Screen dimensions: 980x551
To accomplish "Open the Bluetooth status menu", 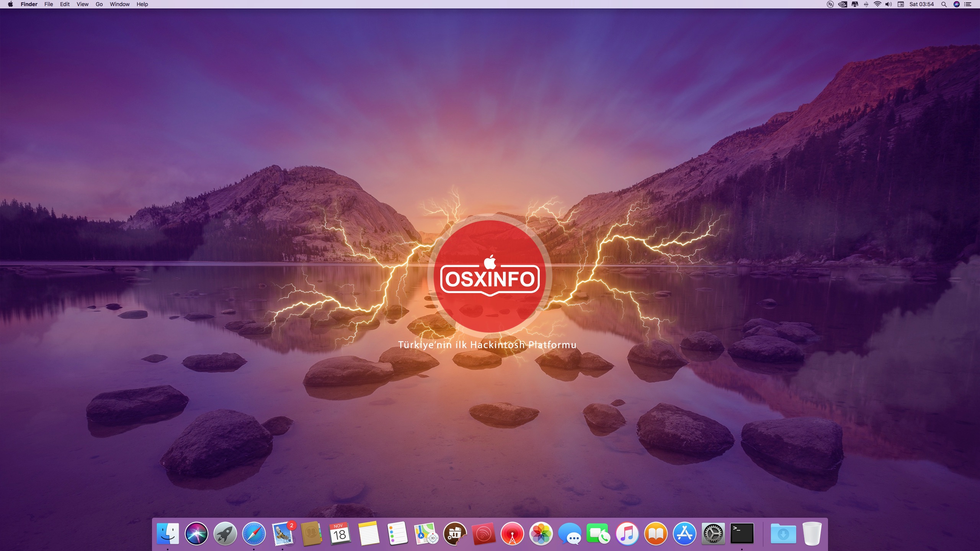I will tap(866, 4).
